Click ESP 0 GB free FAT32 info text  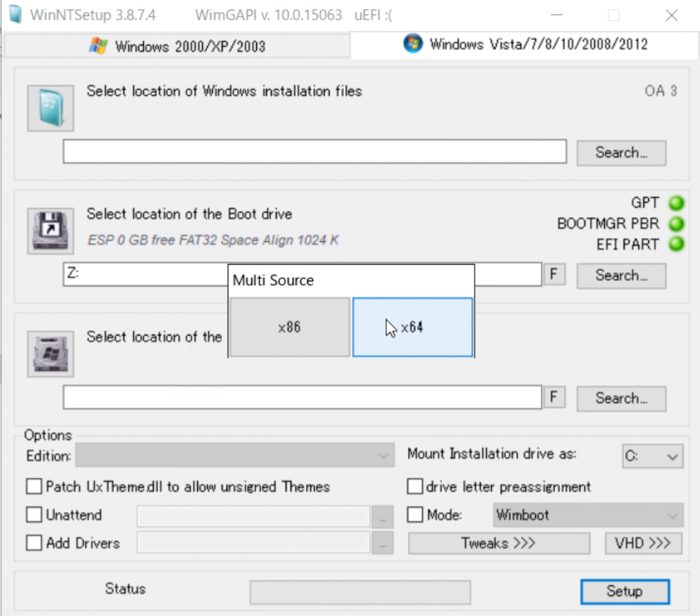click(x=213, y=240)
